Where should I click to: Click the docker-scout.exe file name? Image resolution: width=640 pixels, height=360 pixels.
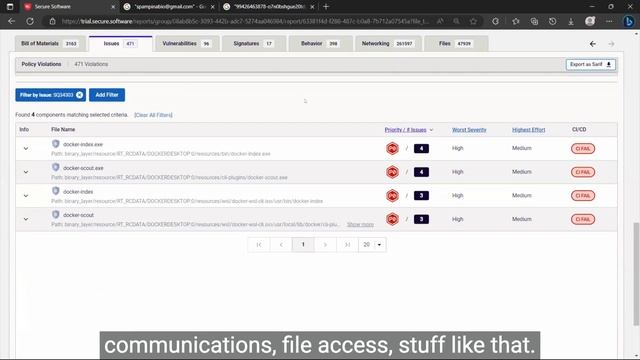[x=83, y=168]
